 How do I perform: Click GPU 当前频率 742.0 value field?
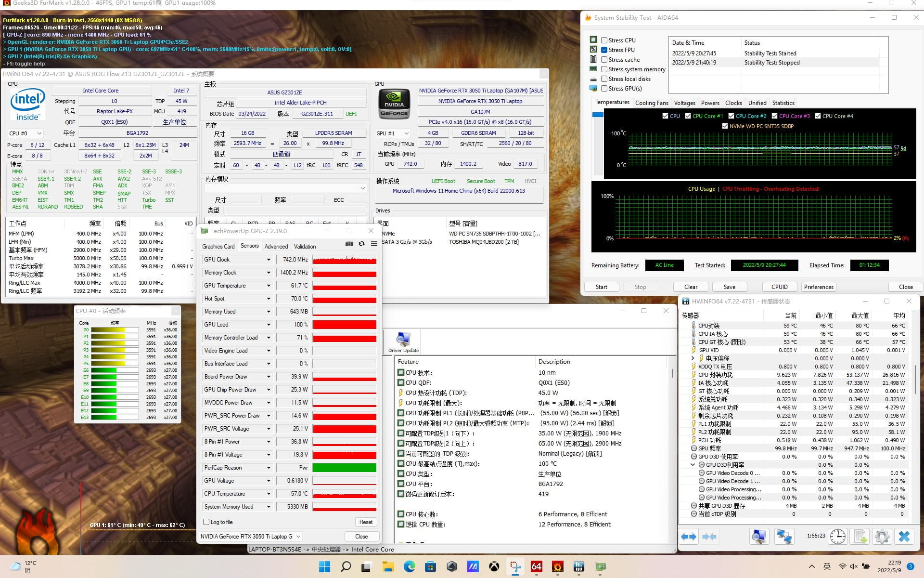click(x=411, y=164)
